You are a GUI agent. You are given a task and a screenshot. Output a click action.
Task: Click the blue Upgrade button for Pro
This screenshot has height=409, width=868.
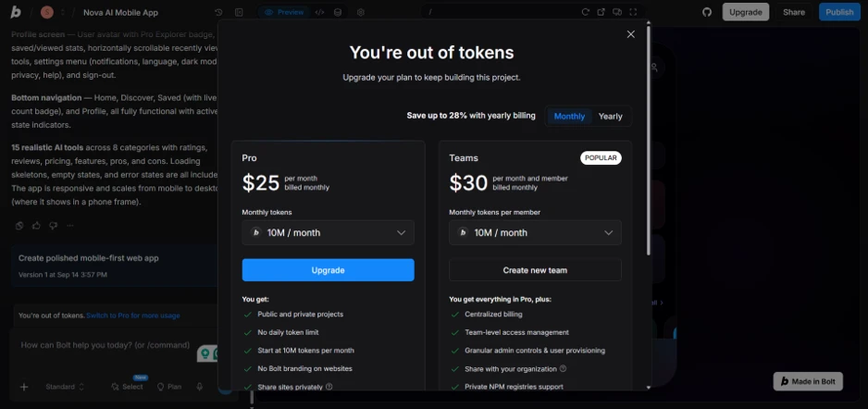click(328, 270)
